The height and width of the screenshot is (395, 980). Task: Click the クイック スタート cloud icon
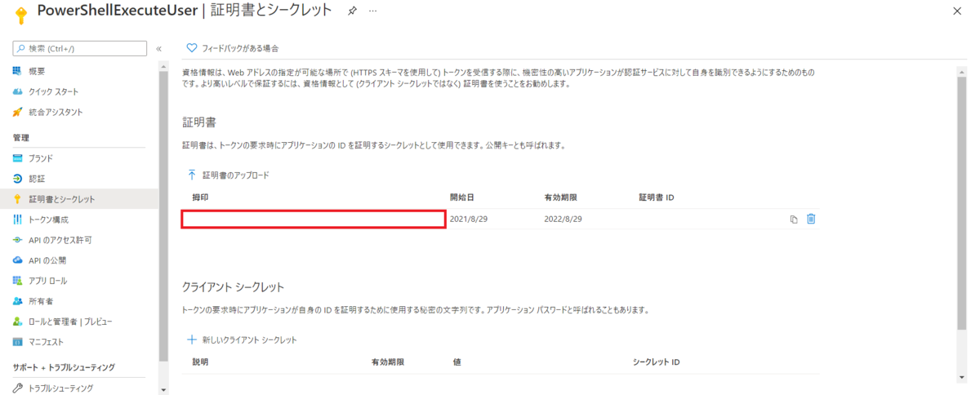(17, 91)
